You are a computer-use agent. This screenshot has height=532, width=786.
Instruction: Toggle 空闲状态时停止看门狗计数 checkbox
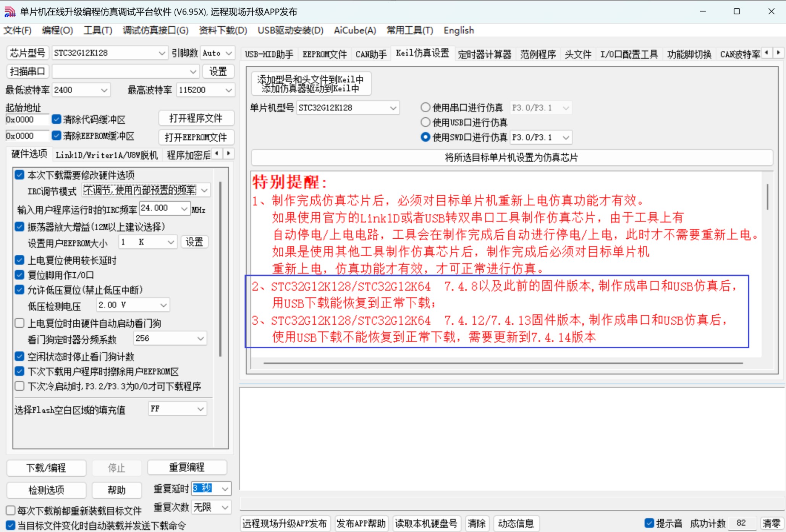19,357
